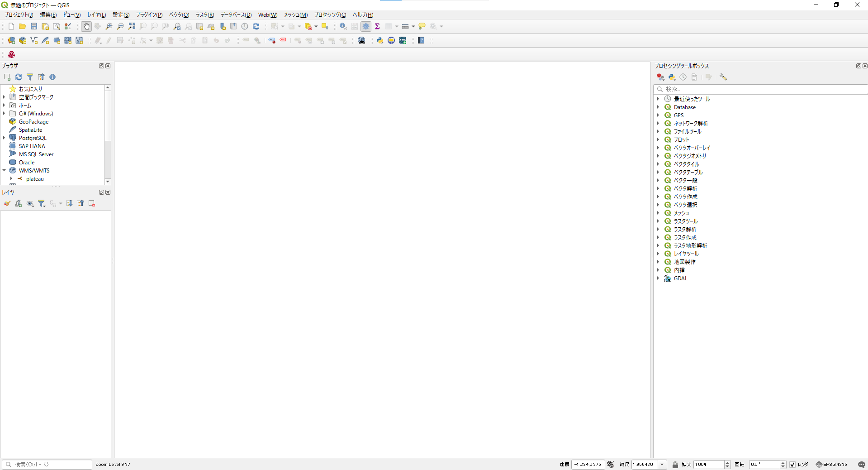Open the processing history clock icon
This screenshot has width=868, height=470.
[683, 77]
